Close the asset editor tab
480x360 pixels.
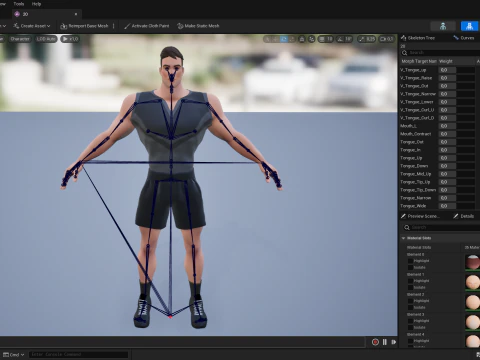click(x=76, y=14)
